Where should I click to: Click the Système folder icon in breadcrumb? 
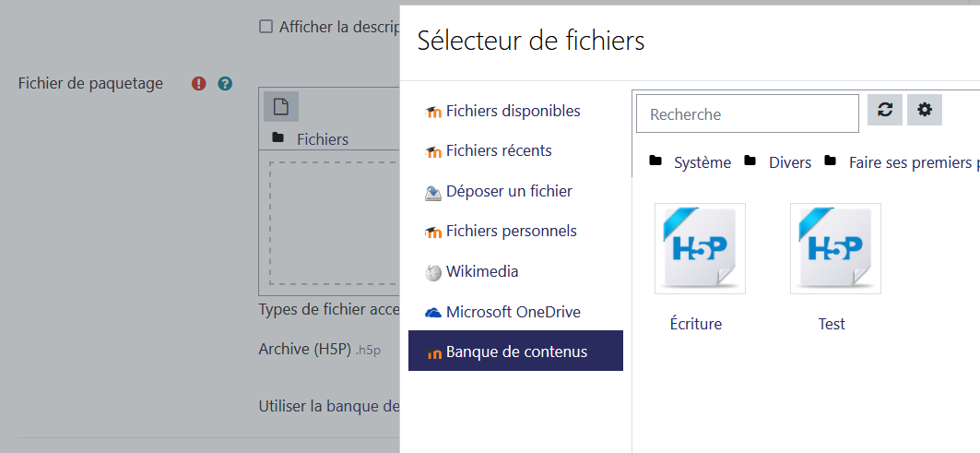[655, 161]
